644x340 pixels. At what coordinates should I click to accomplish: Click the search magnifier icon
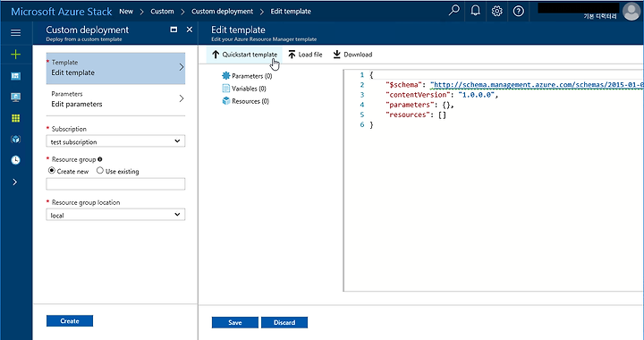[x=453, y=11]
